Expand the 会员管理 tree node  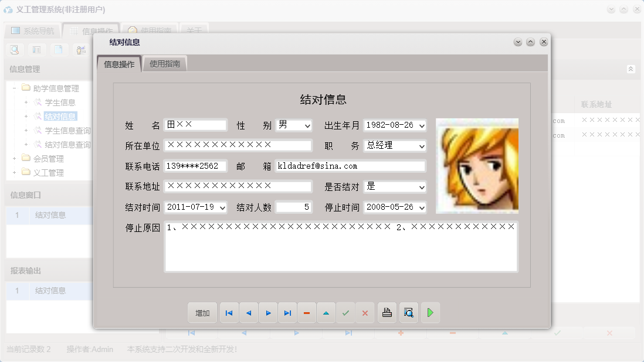pos(15,159)
